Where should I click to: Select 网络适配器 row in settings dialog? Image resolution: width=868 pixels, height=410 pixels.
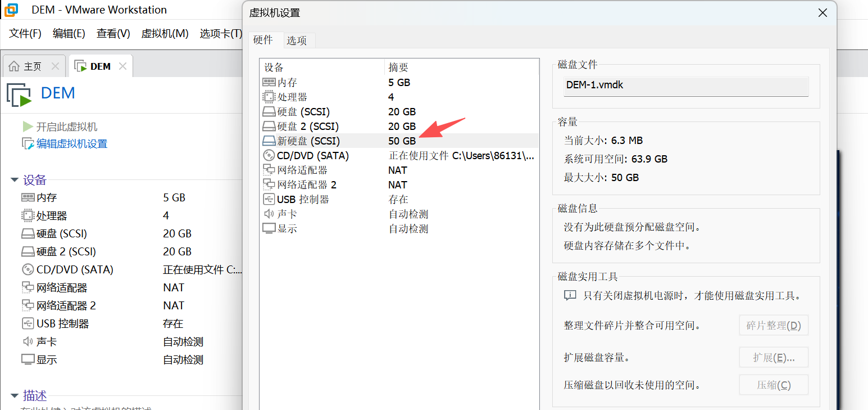(x=399, y=170)
